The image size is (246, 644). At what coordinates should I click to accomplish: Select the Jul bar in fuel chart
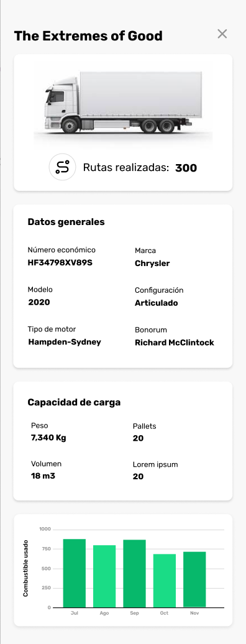point(75,573)
